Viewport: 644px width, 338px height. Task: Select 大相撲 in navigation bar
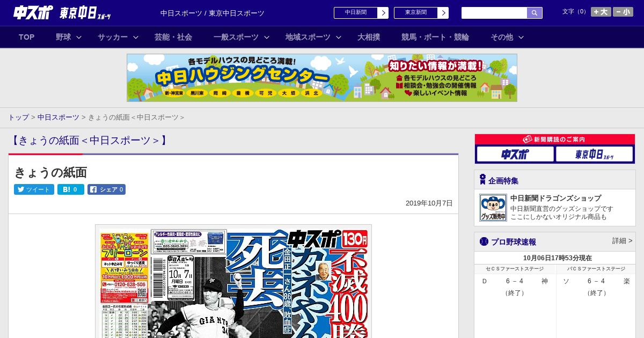coord(369,37)
